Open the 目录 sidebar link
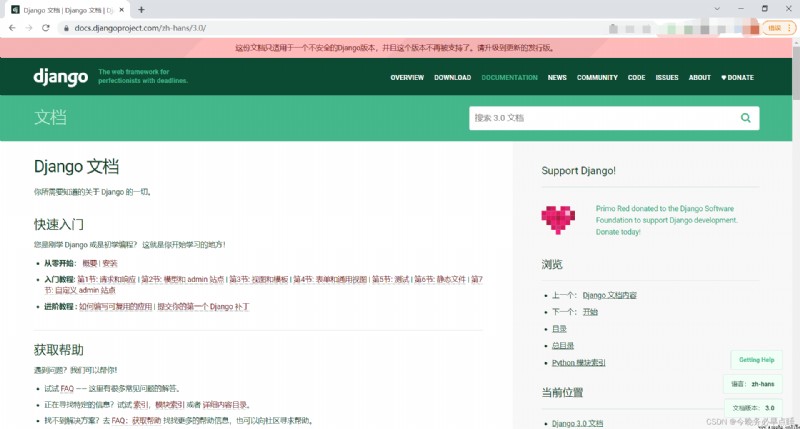This screenshot has width=800, height=429. coord(559,329)
